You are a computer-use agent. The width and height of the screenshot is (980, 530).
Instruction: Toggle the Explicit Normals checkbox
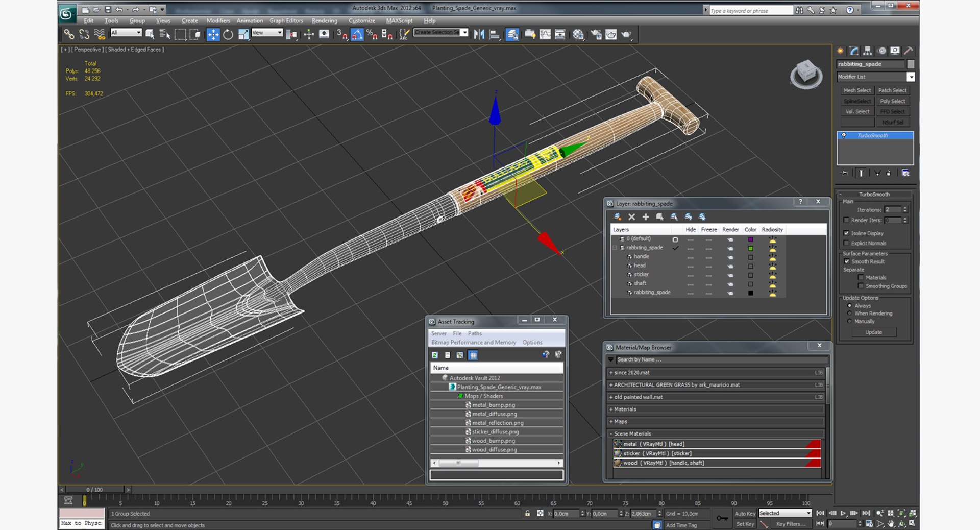[846, 243]
